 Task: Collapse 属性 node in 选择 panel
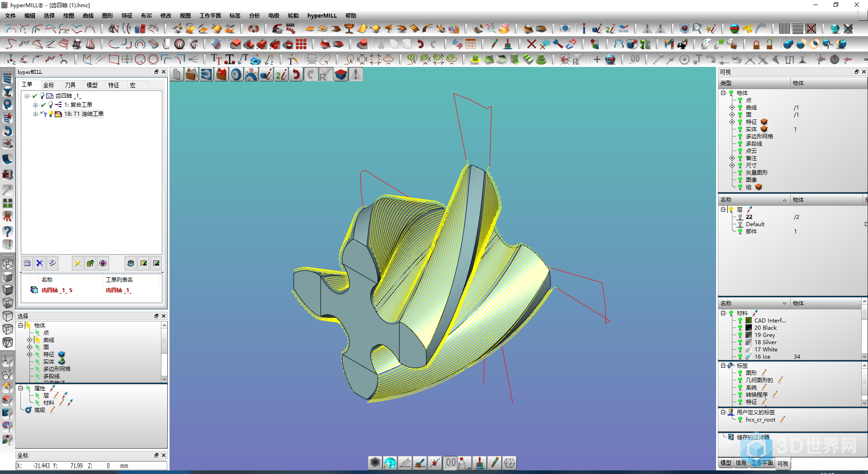(20, 388)
